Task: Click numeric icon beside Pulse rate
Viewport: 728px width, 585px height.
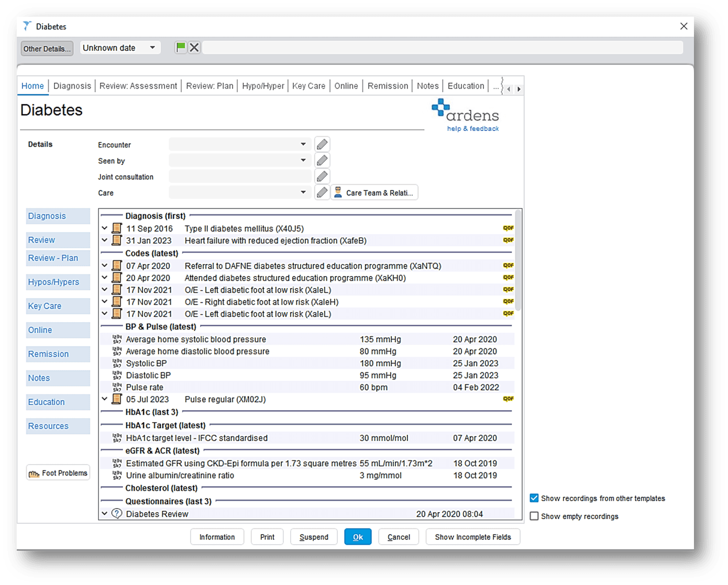Action: point(117,388)
